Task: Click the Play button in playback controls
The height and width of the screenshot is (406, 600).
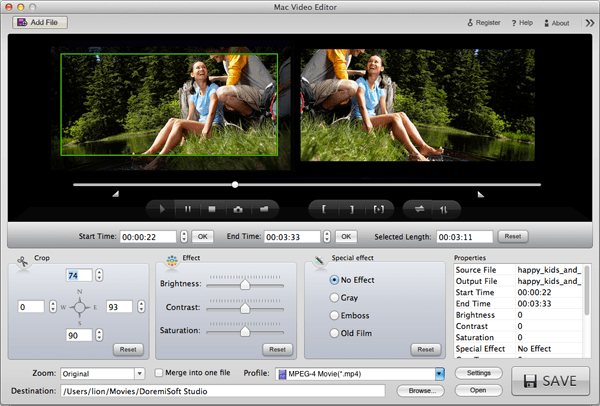Action: point(161,209)
